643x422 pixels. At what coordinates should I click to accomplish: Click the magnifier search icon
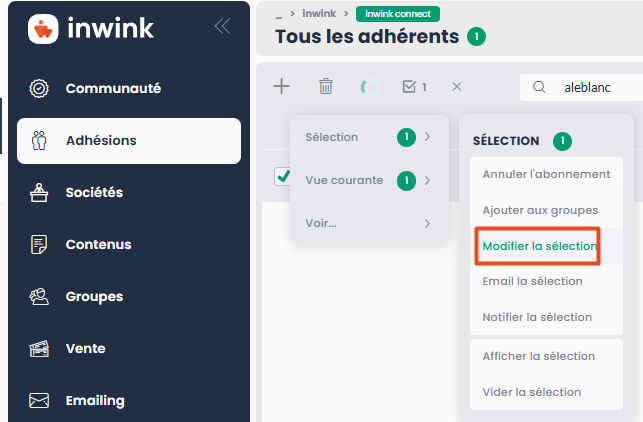click(x=540, y=87)
